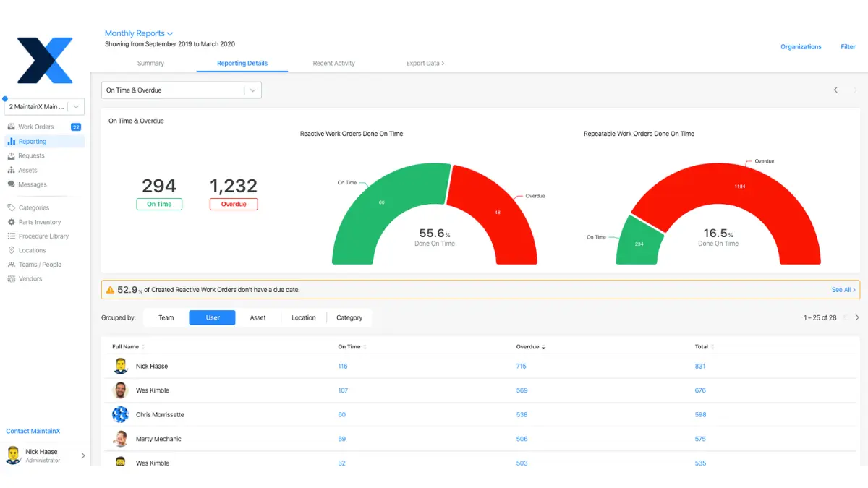
Task: Open the Recent Activity tab
Action: tap(333, 63)
